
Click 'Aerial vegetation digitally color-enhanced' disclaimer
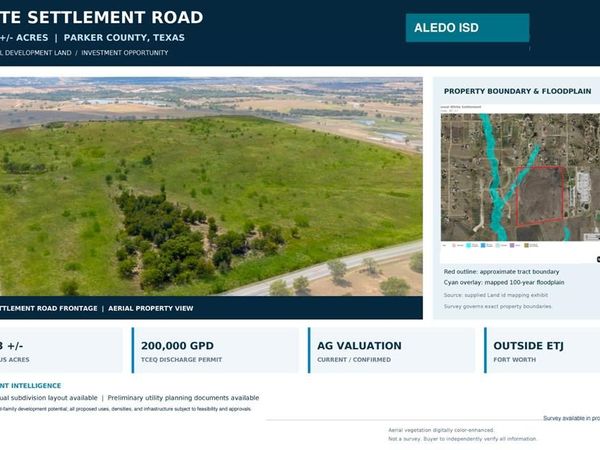(441, 430)
